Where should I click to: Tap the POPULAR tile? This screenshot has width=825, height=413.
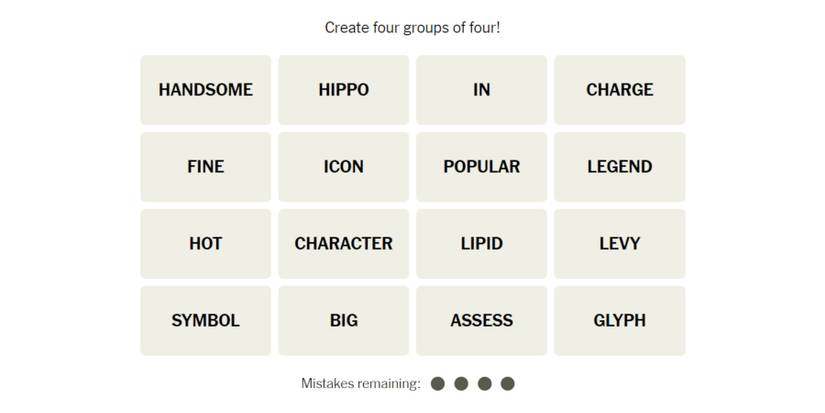481,167
